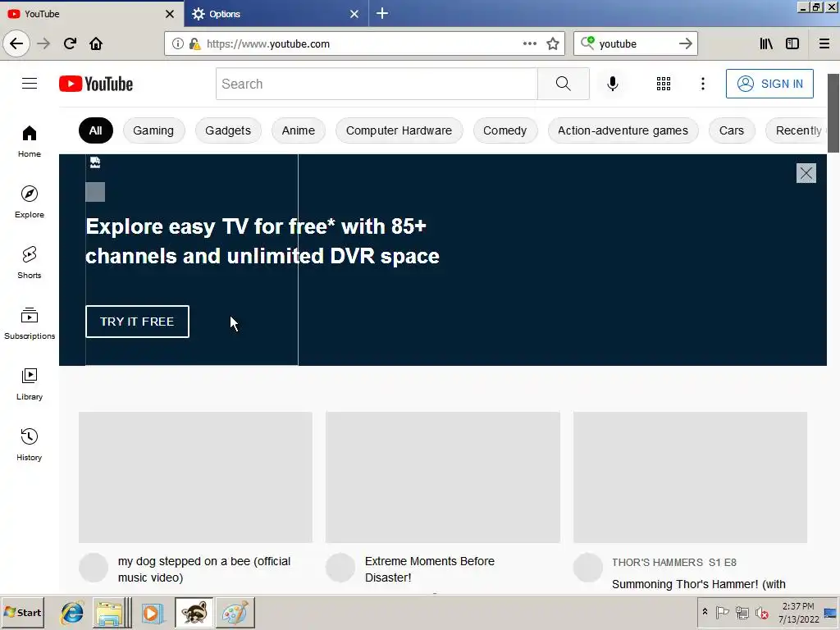Submit browser search with the arrow button
Image resolution: width=840 pixels, height=630 pixels.
(x=686, y=43)
